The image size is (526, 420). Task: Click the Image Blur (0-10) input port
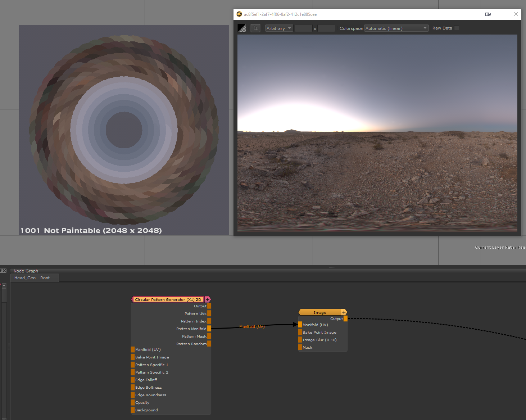click(300, 340)
